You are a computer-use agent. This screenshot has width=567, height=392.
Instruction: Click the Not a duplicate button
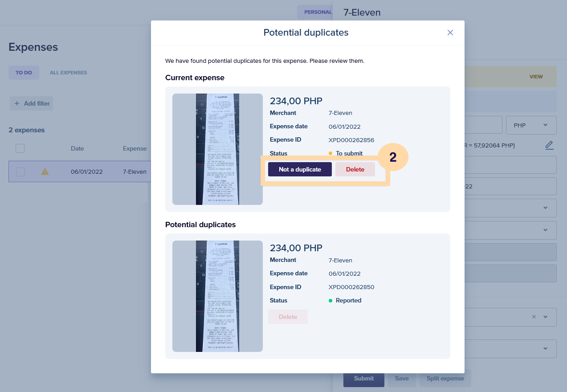(300, 169)
